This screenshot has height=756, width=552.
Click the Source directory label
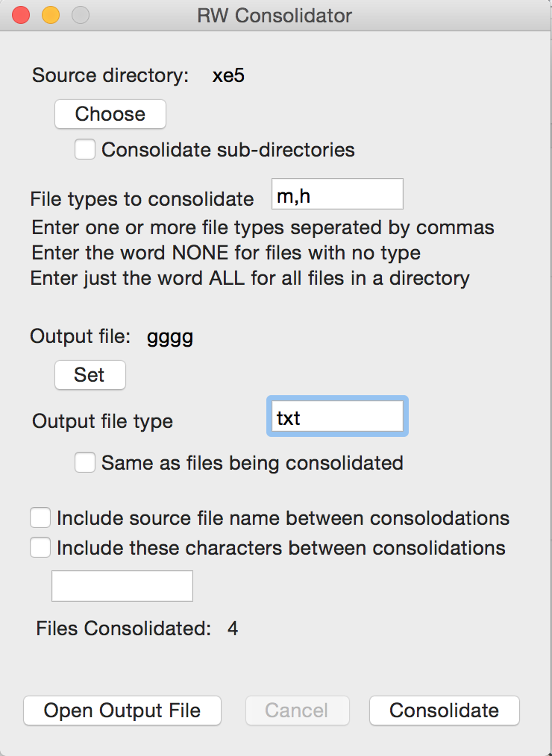[110, 76]
